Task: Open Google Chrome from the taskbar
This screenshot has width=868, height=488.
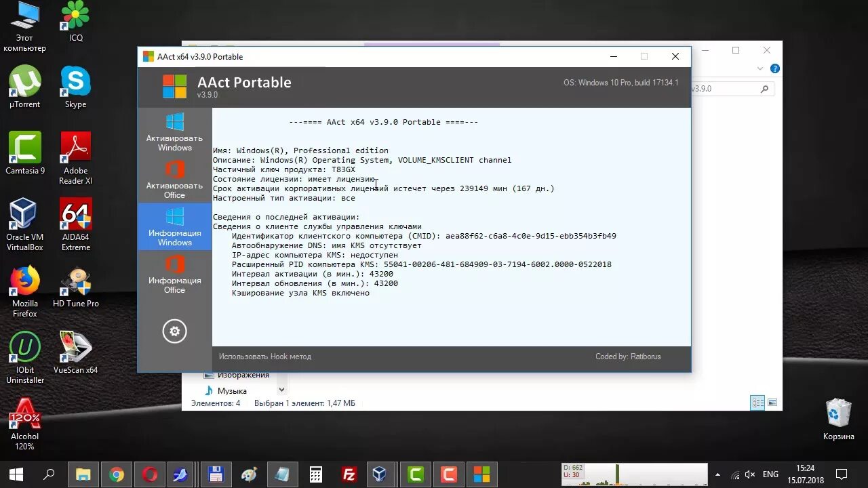Action: point(117,474)
